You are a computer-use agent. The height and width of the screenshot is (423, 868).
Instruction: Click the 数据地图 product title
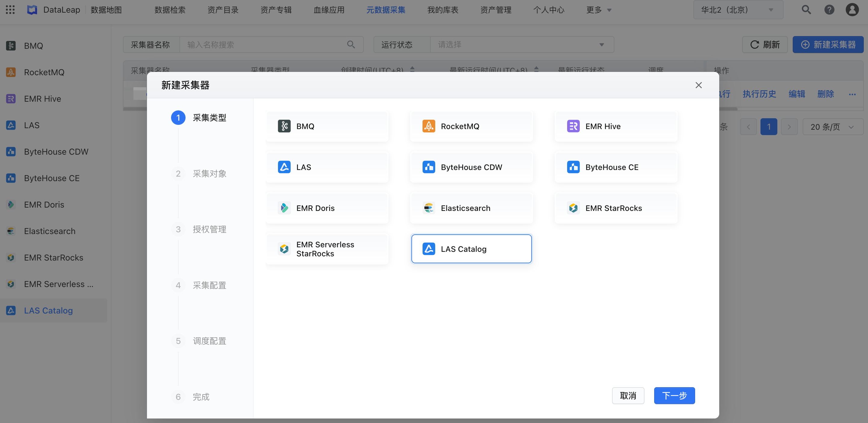point(106,10)
